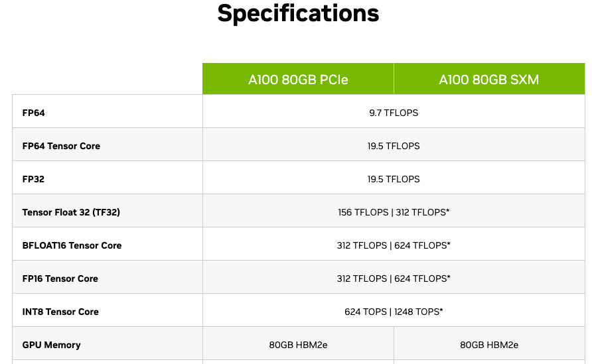Click 80GB HBM2e under the SXM column
Viewport: 592px width, 364px height.
489,345
